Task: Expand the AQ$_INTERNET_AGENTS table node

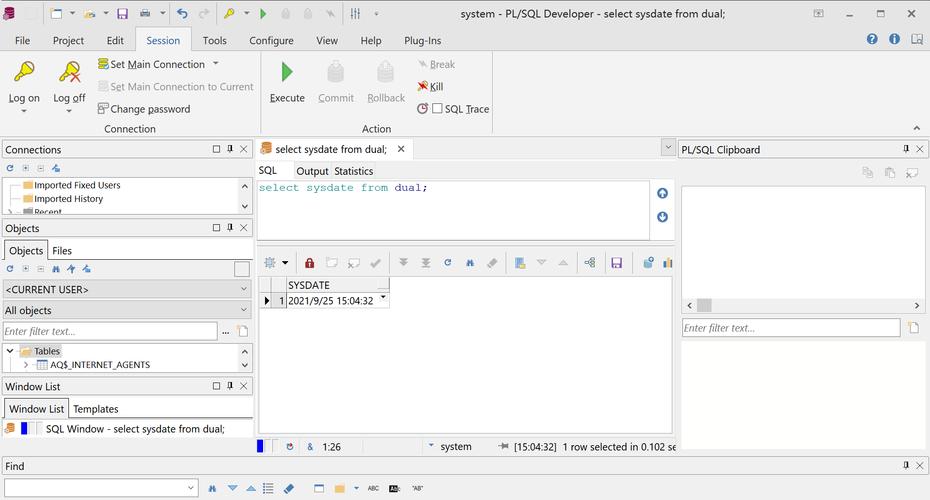Action: [26, 365]
